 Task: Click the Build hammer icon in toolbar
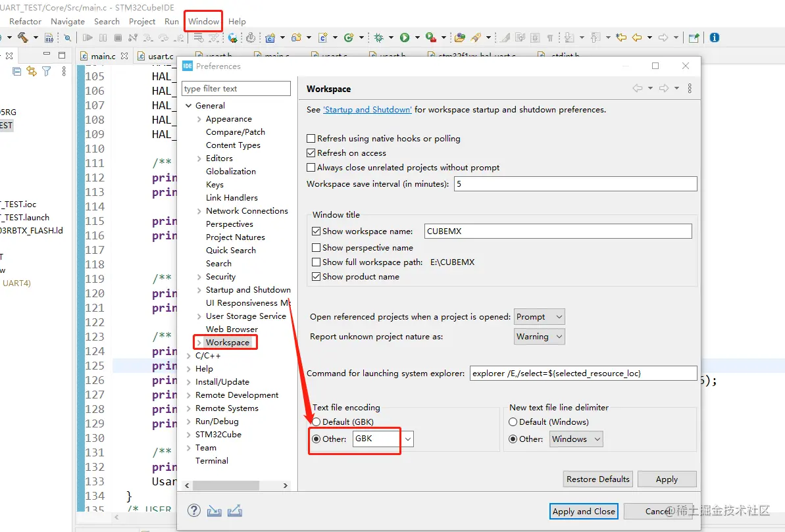coord(22,37)
